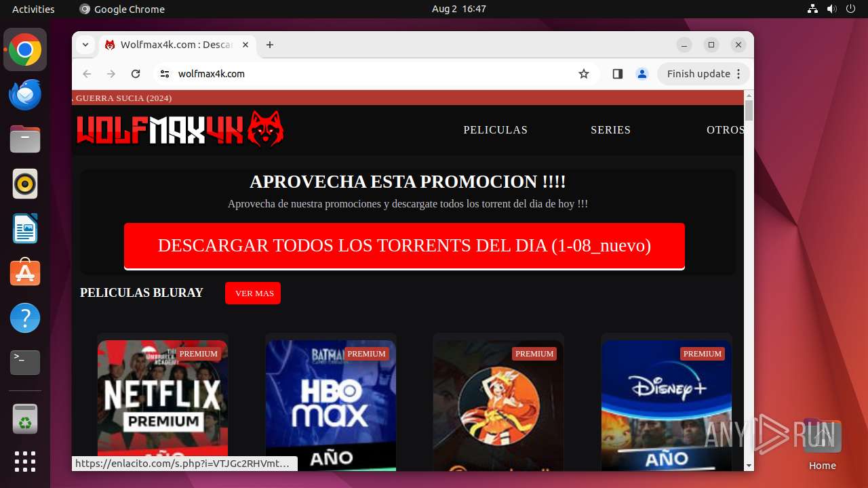Close the Wolfmax4k.com tab
Screen dimensions: 868x488
pyautogui.click(x=245, y=45)
